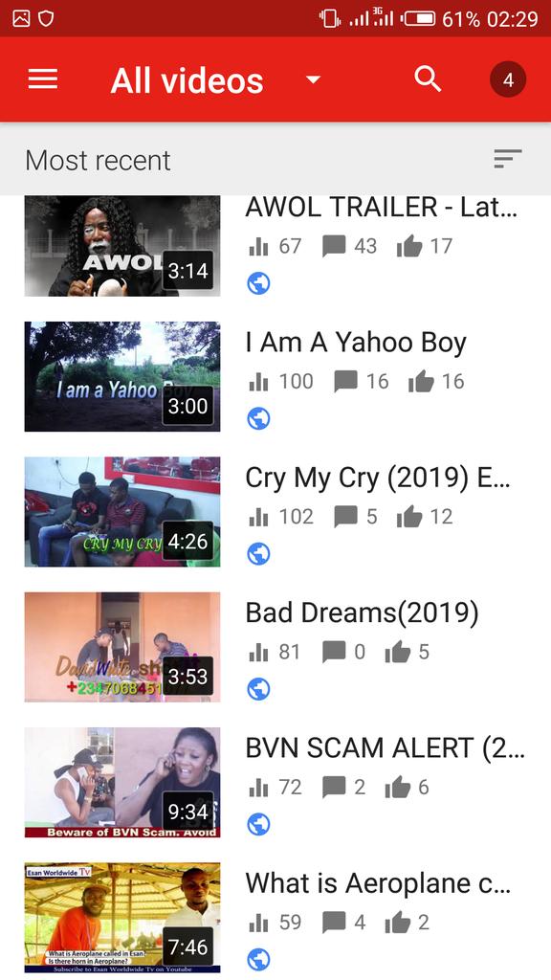Select the All videos title
The image size is (551, 980).
[187, 80]
